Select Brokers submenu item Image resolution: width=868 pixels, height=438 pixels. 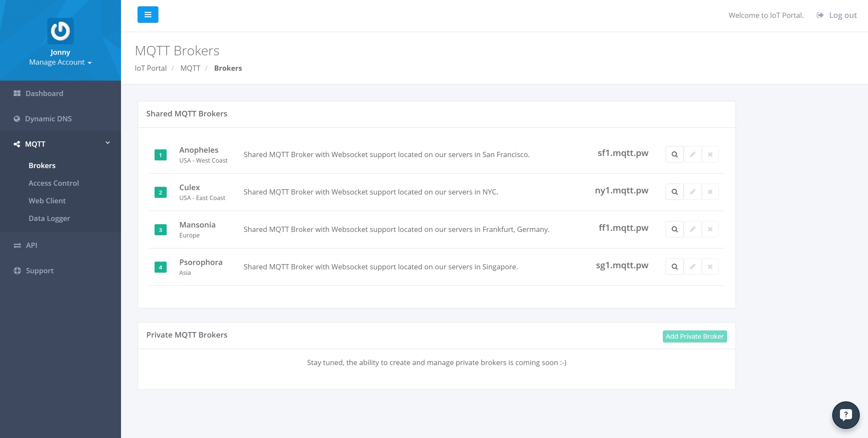pos(42,166)
